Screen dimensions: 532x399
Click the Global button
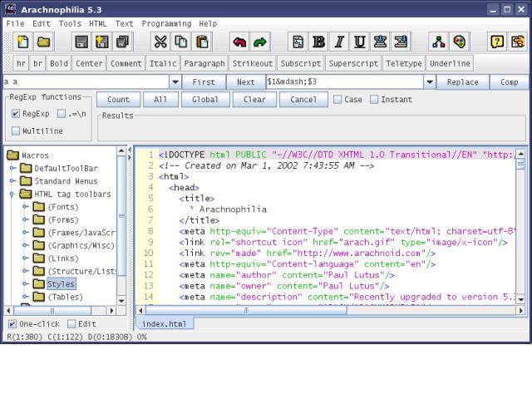click(x=205, y=100)
